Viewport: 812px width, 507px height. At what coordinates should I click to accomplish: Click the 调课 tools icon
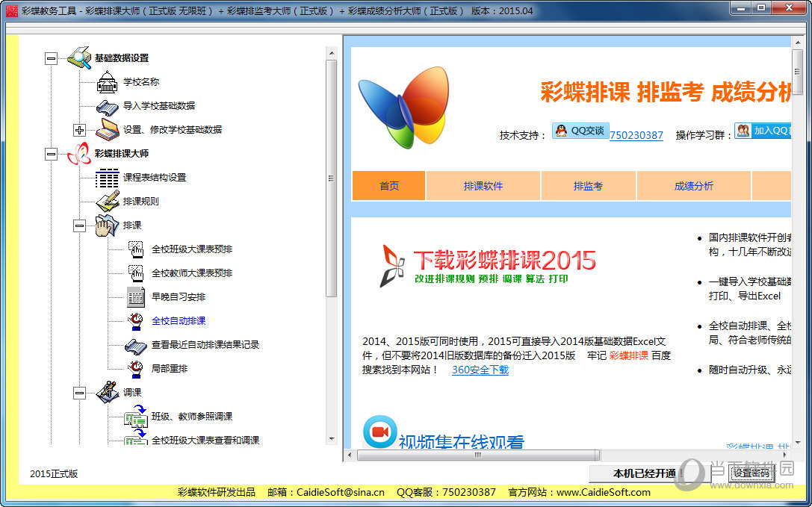coord(108,392)
